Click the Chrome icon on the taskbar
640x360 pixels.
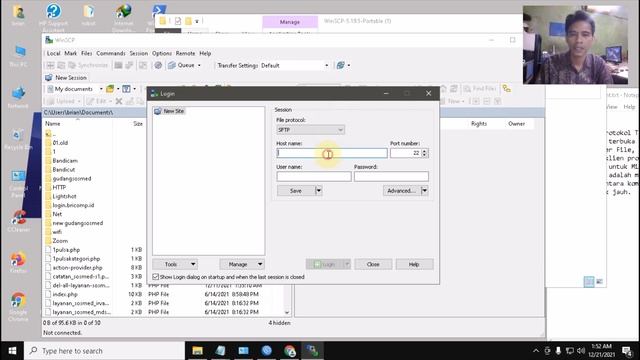pyautogui.click(x=290, y=351)
